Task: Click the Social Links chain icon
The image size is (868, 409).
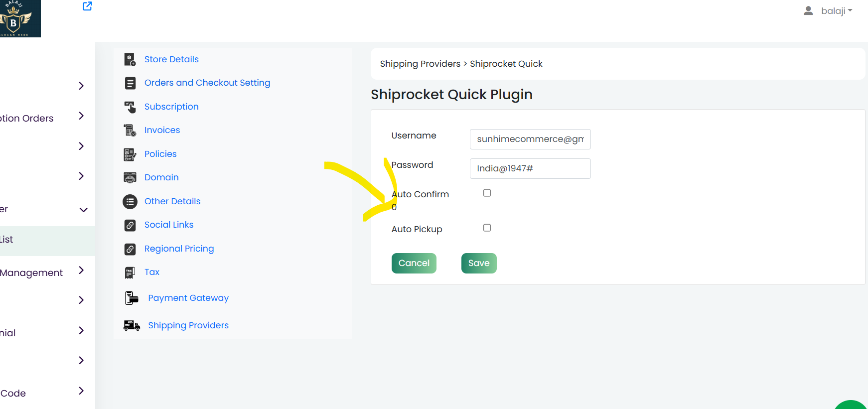Action: tap(130, 225)
